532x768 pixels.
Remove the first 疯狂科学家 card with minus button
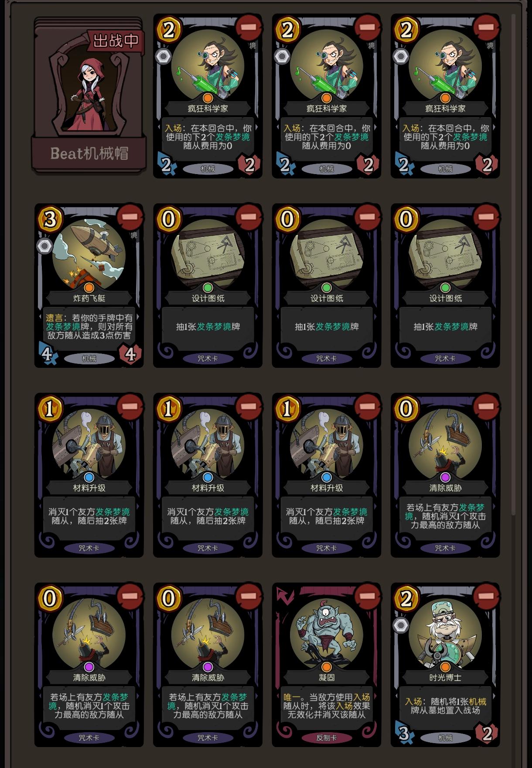pyautogui.click(x=249, y=27)
